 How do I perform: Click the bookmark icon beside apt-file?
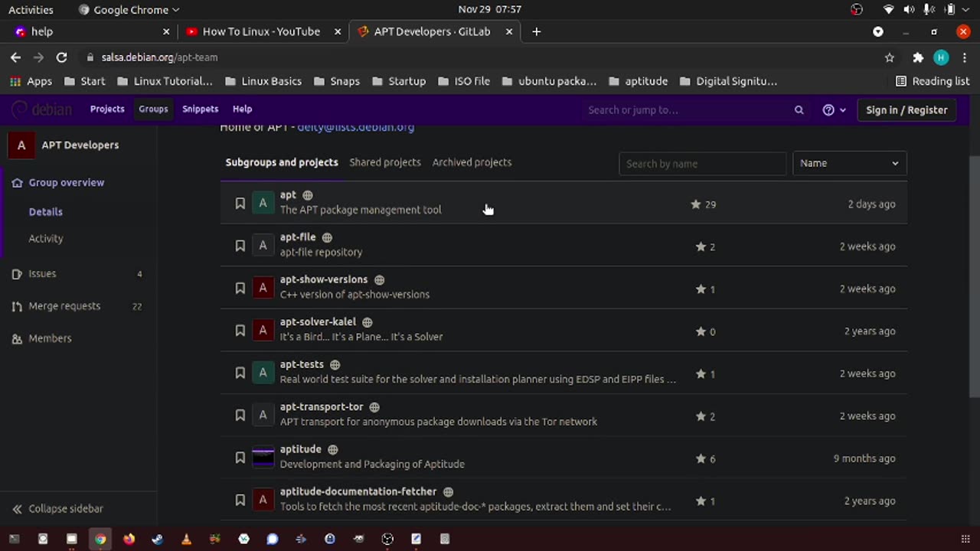coord(240,246)
